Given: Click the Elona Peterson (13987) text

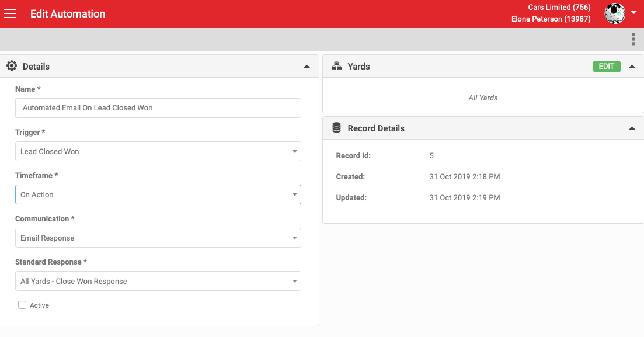Looking at the screenshot, I should pyautogui.click(x=551, y=19).
